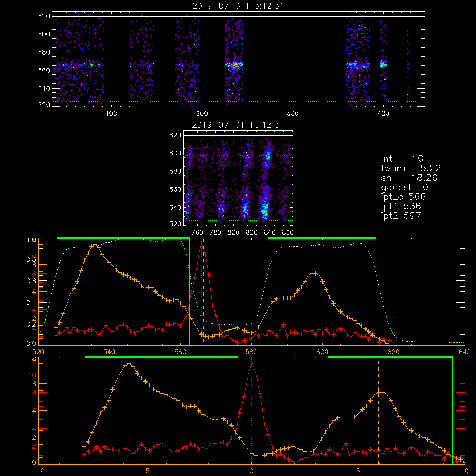Click x-axis label -5 of bottom plot
Viewport: 476px width, 476px height.
tap(145, 471)
